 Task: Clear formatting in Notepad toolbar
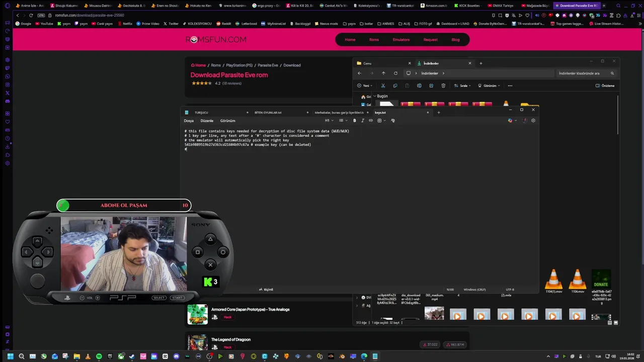[x=393, y=121]
